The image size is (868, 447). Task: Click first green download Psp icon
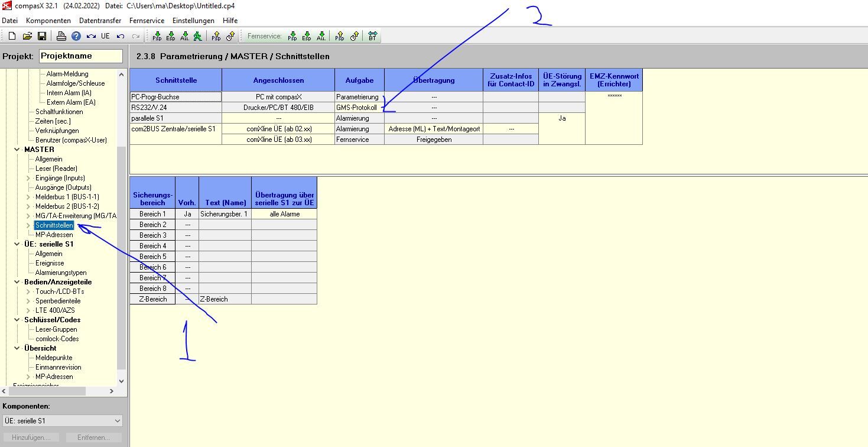click(x=157, y=36)
